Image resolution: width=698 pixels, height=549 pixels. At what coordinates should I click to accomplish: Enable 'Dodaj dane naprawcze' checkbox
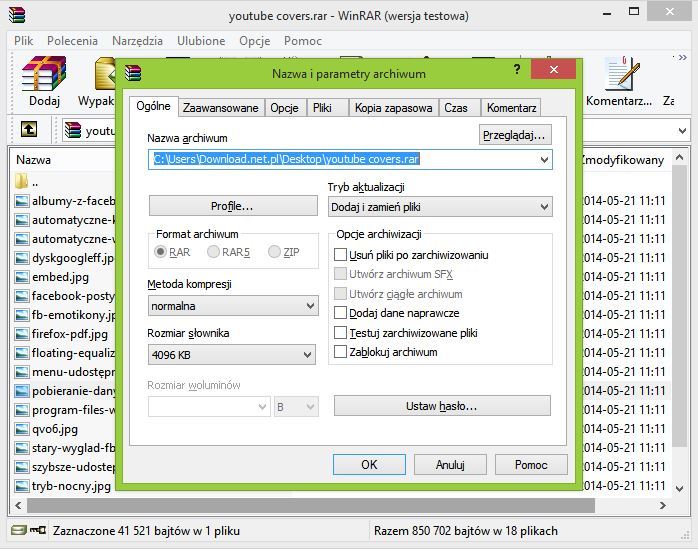click(x=340, y=313)
